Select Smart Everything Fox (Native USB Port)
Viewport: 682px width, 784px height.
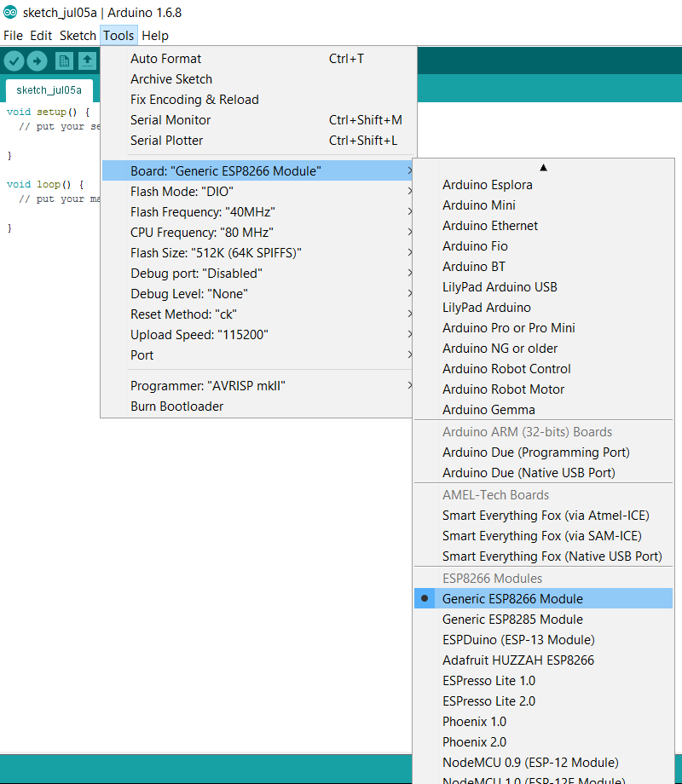pos(543,556)
